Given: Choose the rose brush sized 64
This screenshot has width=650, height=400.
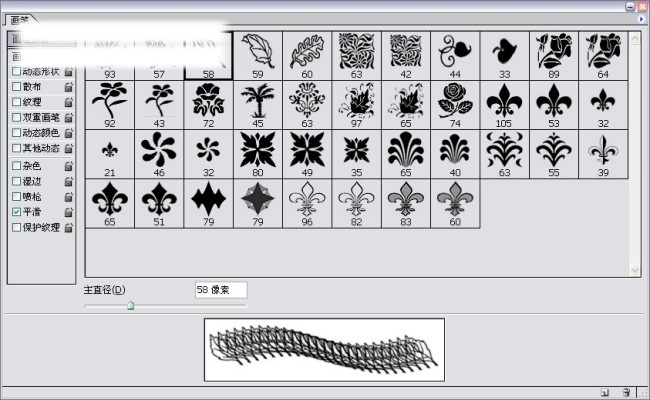Looking at the screenshot, I should (603, 56).
